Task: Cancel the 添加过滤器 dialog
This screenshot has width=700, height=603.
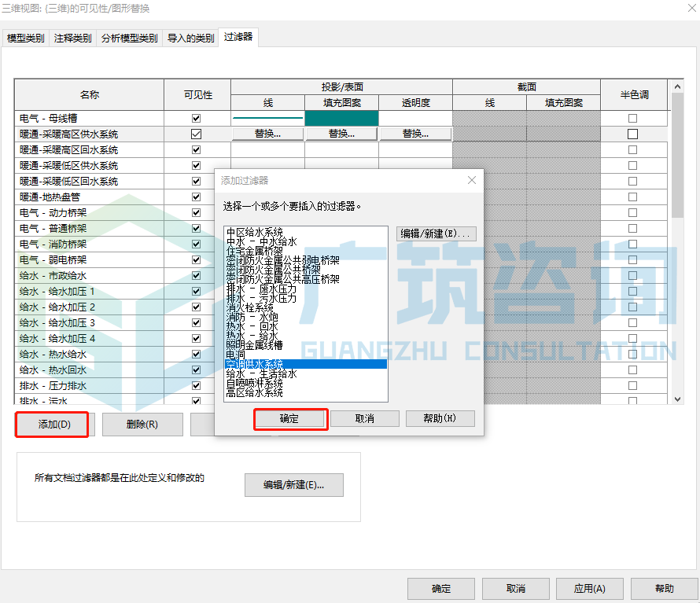Action: coord(366,418)
